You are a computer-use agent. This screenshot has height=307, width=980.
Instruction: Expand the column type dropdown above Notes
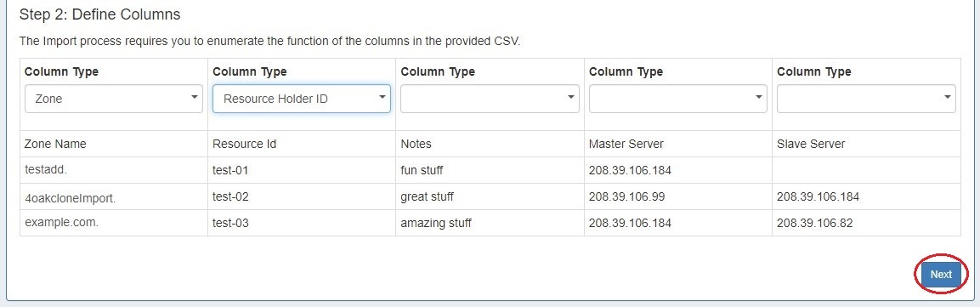pyautogui.click(x=490, y=99)
